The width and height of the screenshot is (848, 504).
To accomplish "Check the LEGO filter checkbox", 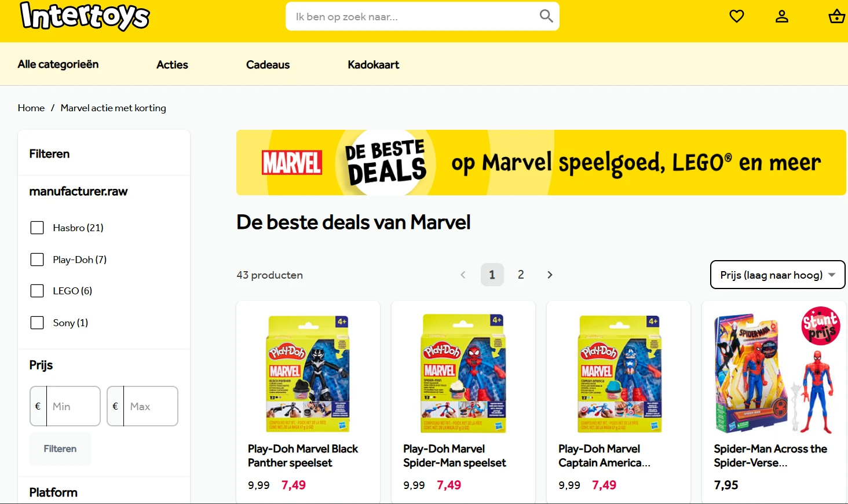I will tap(37, 291).
